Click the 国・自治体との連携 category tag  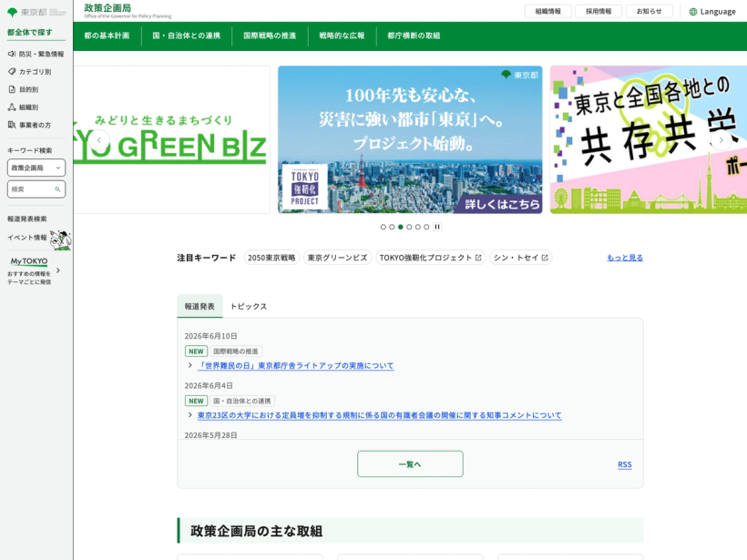click(x=242, y=401)
